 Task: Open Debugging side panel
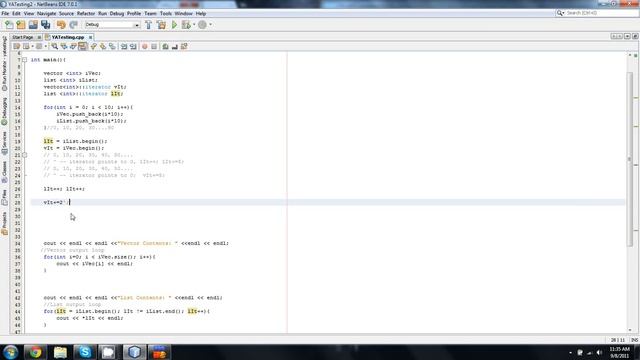click(4, 111)
